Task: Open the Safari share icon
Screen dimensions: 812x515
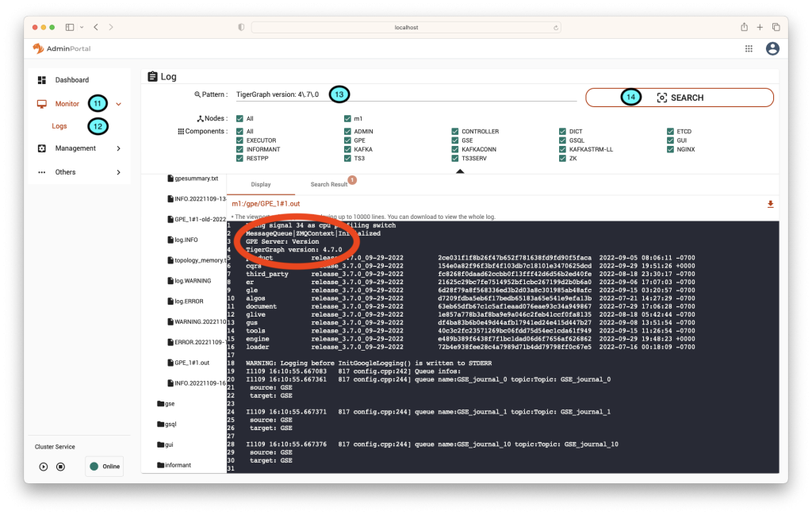Action: coord(744,27)
